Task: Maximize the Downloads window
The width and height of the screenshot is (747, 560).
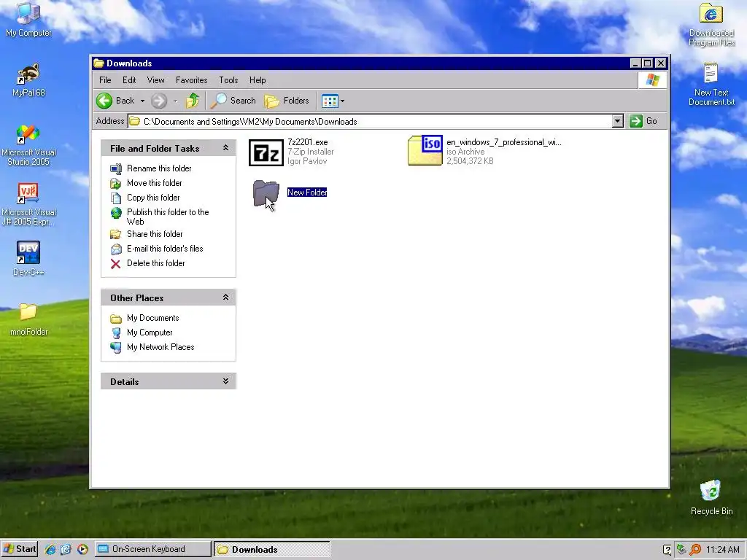Action: pos(648,63)
